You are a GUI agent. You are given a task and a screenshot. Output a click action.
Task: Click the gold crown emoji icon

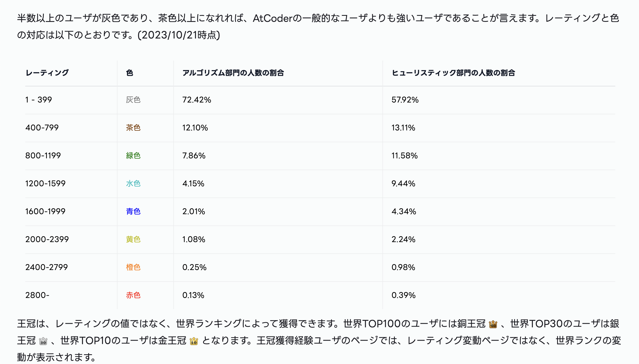(194, 341)
